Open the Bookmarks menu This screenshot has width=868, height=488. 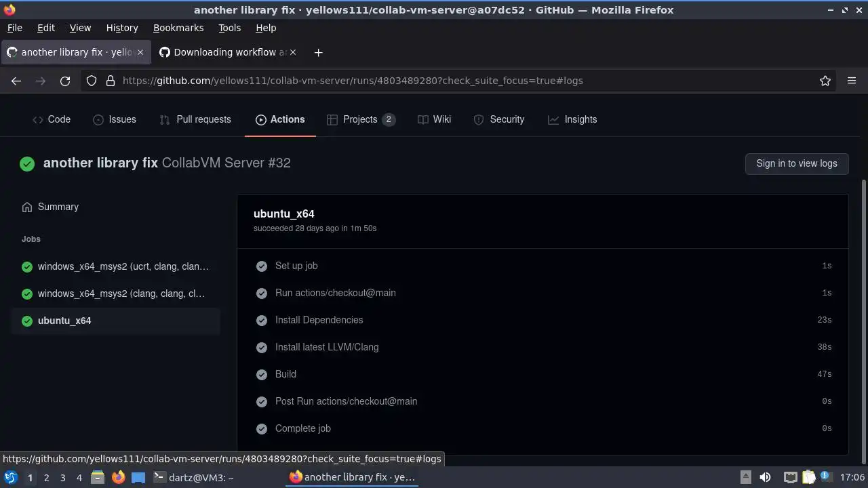click(178, 28)
